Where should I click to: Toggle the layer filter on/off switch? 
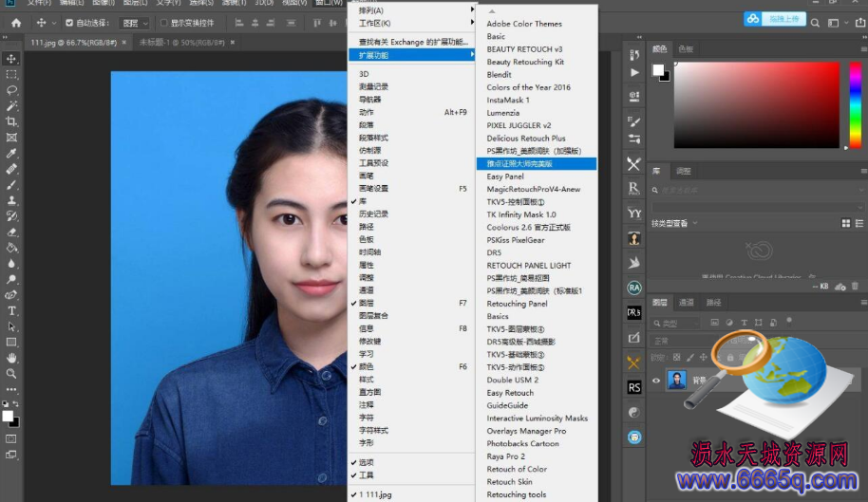[789, 321]
